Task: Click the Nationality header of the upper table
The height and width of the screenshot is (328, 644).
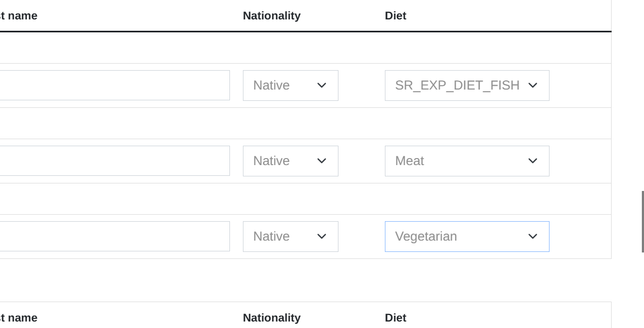Action: (272, 16)
